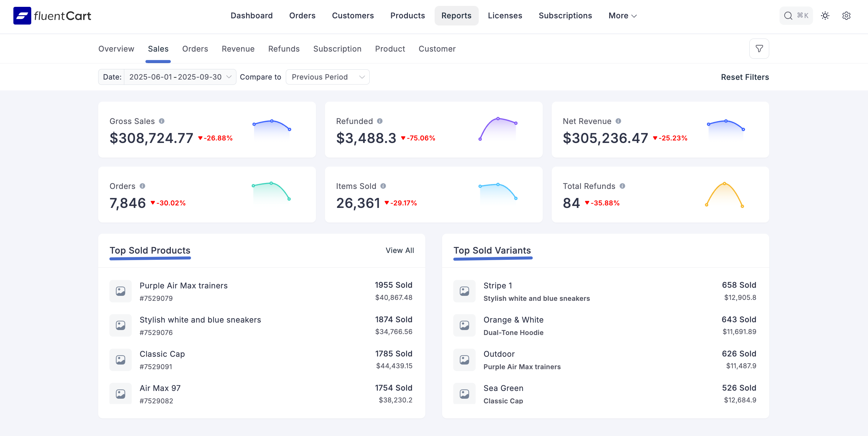Click the Refunded info icon

click(380, 121)
